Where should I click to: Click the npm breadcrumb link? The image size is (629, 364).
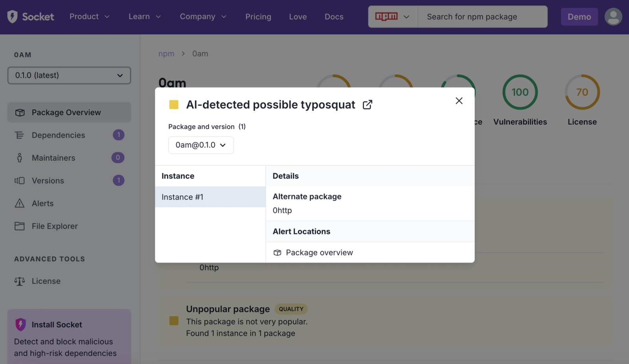point(166,54)
